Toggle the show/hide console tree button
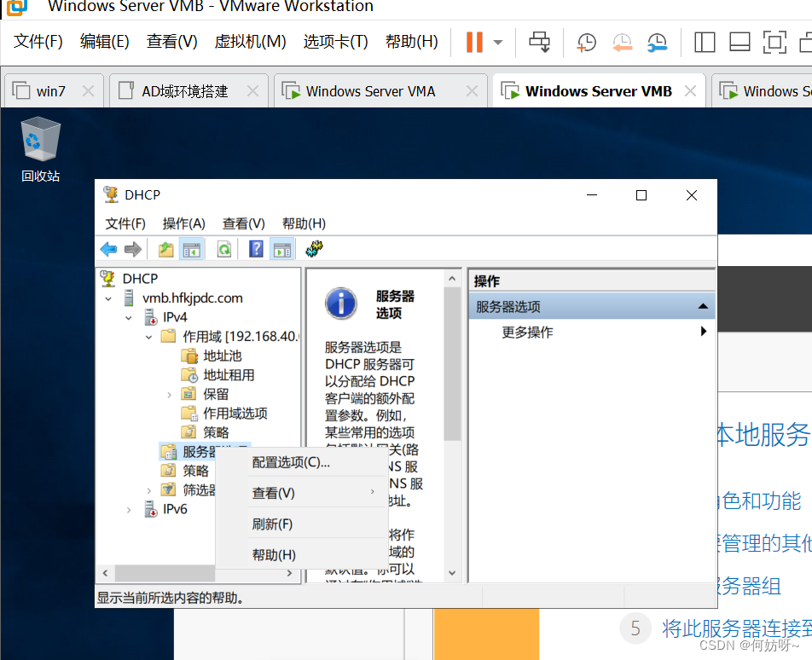The height and width of the screenshot is (660, 812). [192, 249]
